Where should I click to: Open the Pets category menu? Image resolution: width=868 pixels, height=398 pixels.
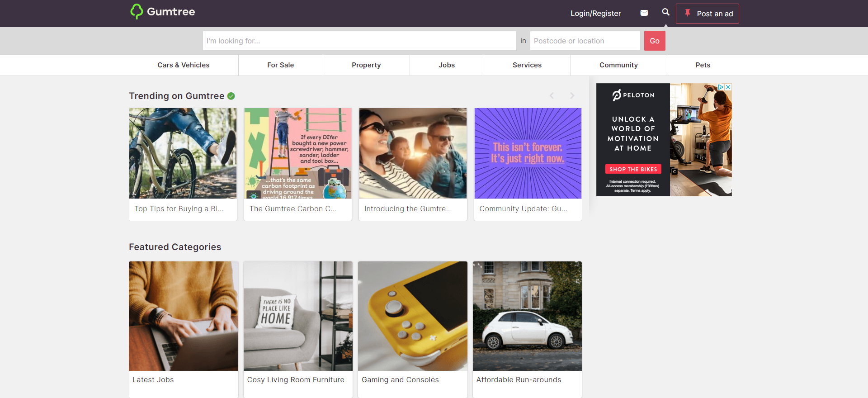[703, 65]
